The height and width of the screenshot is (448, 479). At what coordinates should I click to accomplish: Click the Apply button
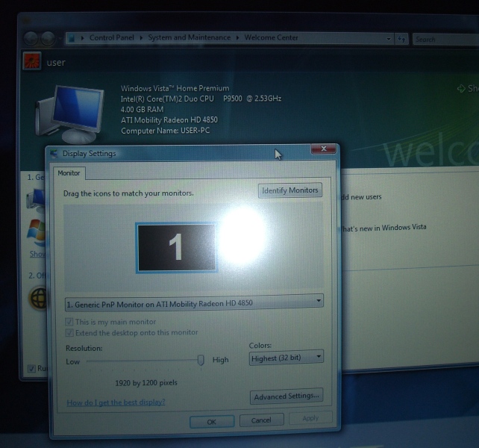(x=310, y=418)
